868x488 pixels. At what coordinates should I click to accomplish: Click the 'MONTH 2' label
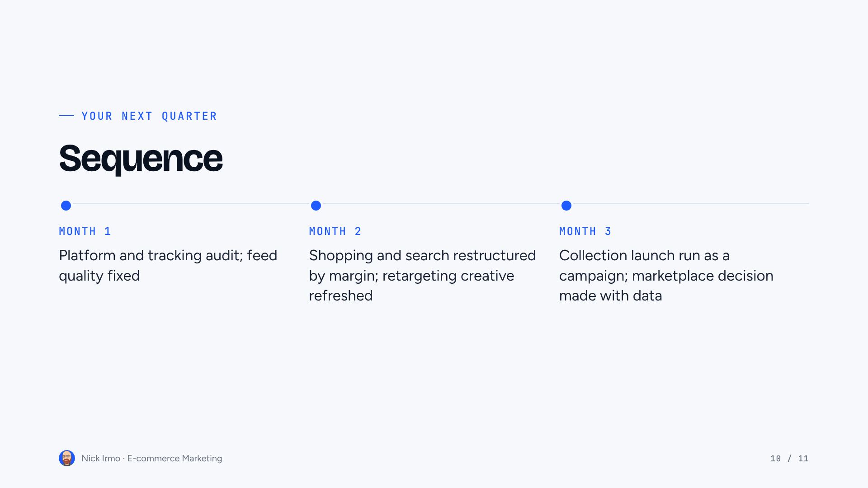tap(335, 231)
